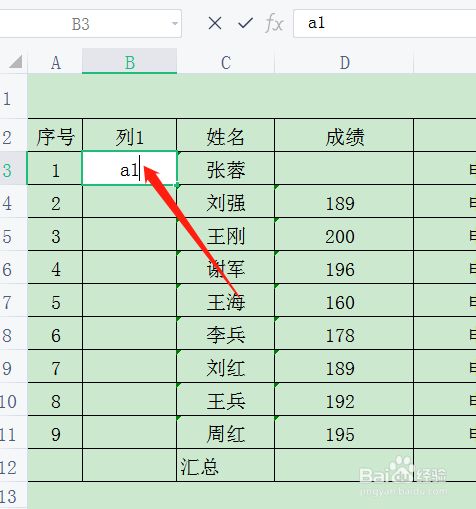
Task: Cancel the cell entry with the X icon
Action: click(215, 23)
